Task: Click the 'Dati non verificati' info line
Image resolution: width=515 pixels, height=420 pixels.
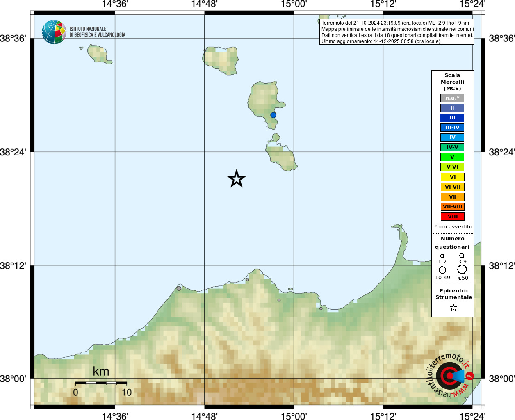Action: (x=397, y=35)
